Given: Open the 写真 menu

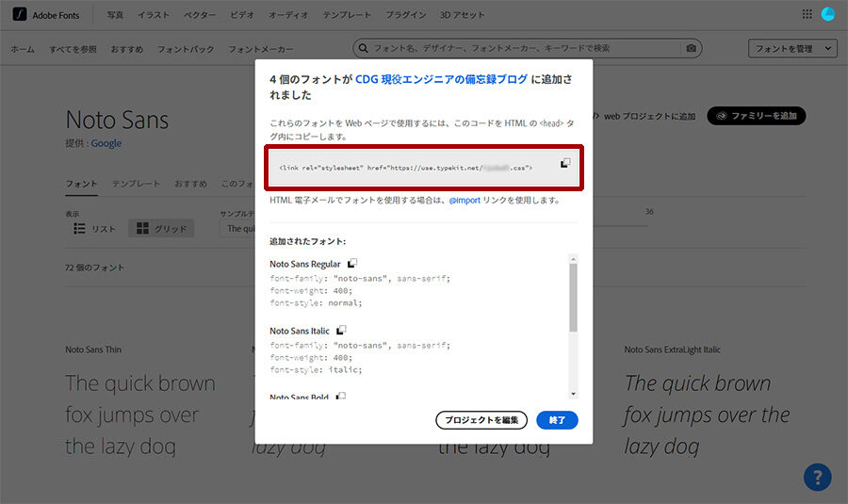Looking at the screenshot, I should (x=115, y=14).
